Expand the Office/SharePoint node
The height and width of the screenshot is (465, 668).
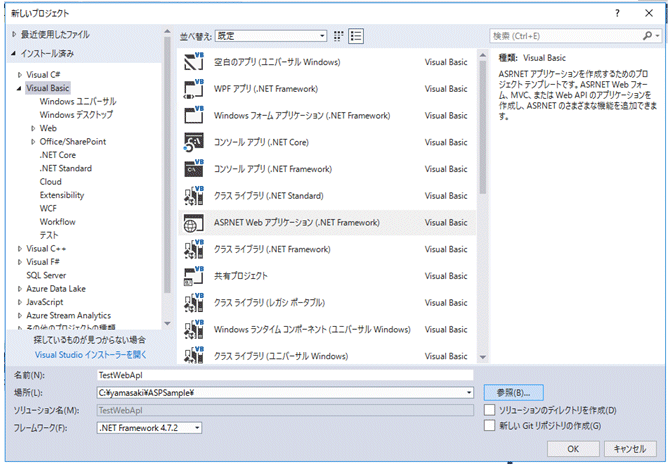coord(33,142)
